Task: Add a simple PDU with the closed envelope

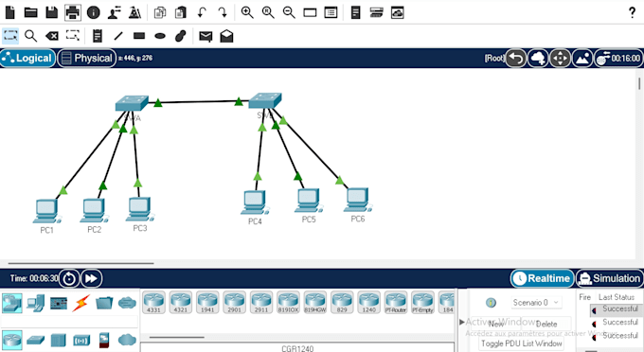Action: 206,36
